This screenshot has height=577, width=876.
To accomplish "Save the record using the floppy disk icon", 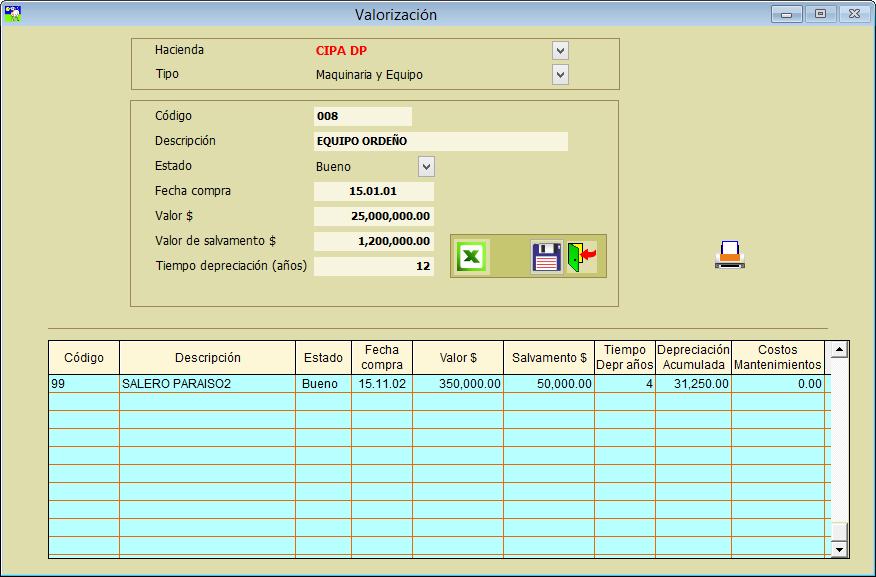I will pyautogui.click(x=546, y=257).
